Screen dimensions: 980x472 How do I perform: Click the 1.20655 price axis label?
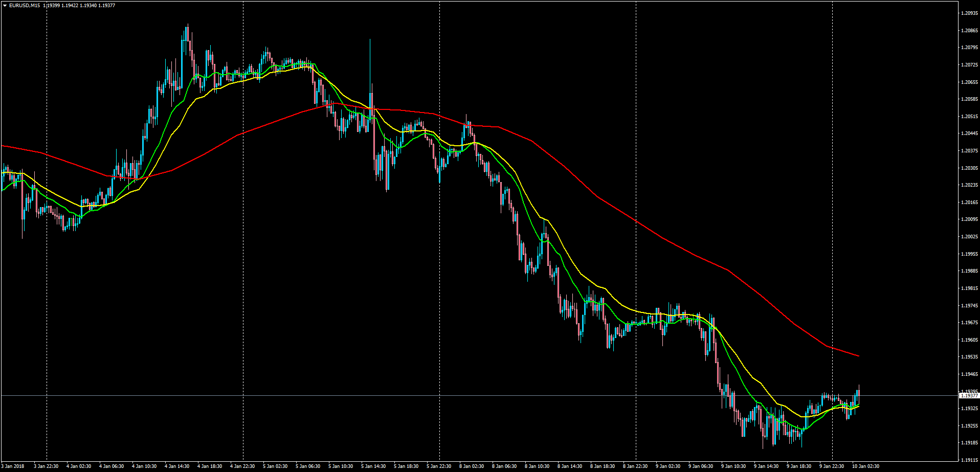[970, 82]
